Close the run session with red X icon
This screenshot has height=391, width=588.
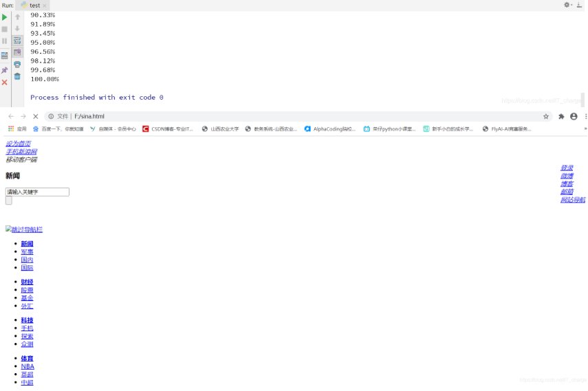coord(5,82)
